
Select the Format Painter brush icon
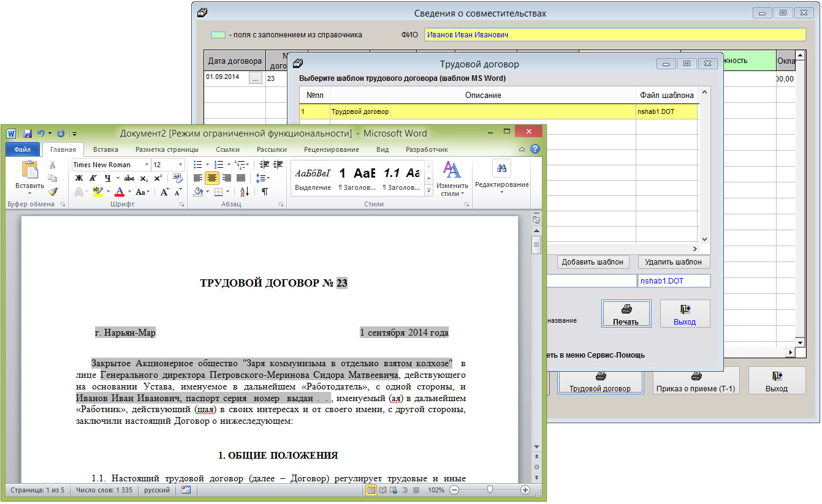coord(52,192)
